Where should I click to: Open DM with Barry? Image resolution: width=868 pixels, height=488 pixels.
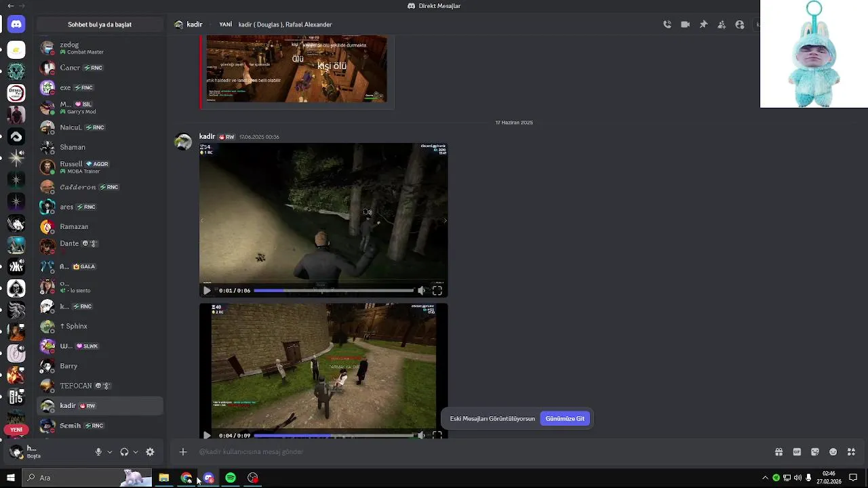pos(100,366)
